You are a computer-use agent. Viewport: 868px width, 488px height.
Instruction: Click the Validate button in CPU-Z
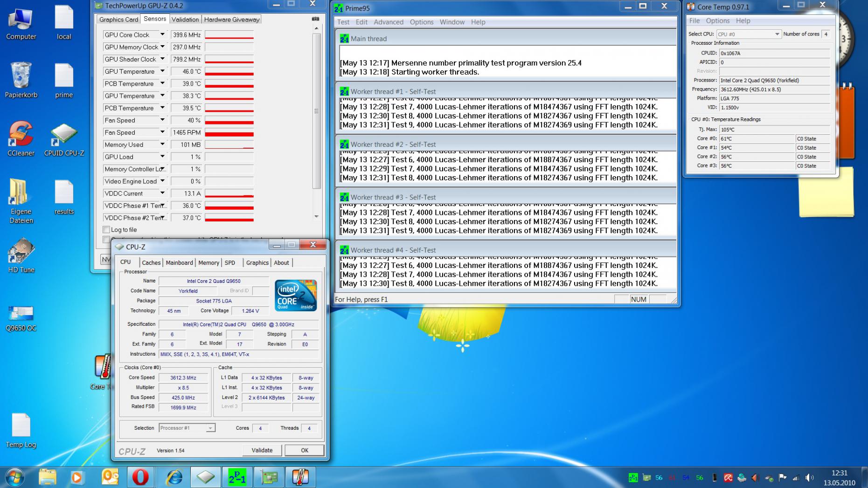[x=262, y=450]
